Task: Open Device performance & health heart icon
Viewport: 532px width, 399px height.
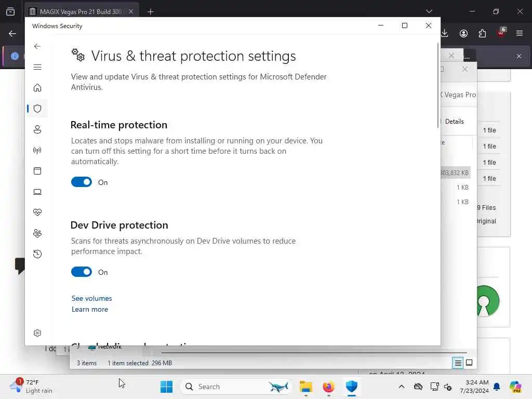Action: [x=37, y=212]
